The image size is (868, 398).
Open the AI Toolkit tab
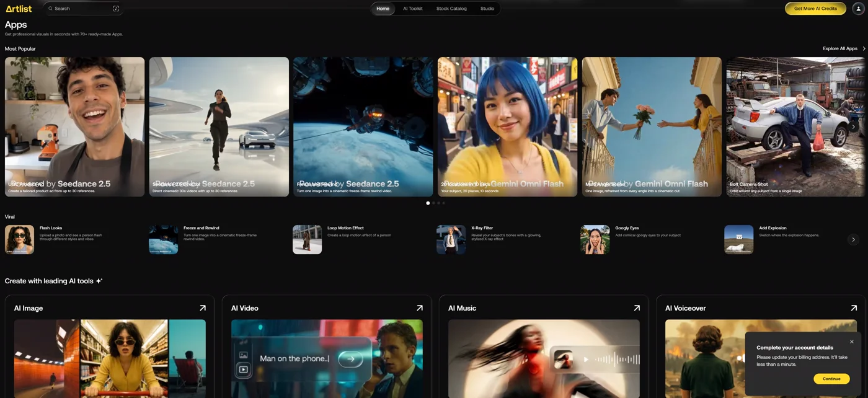click(x=413, y=9)
